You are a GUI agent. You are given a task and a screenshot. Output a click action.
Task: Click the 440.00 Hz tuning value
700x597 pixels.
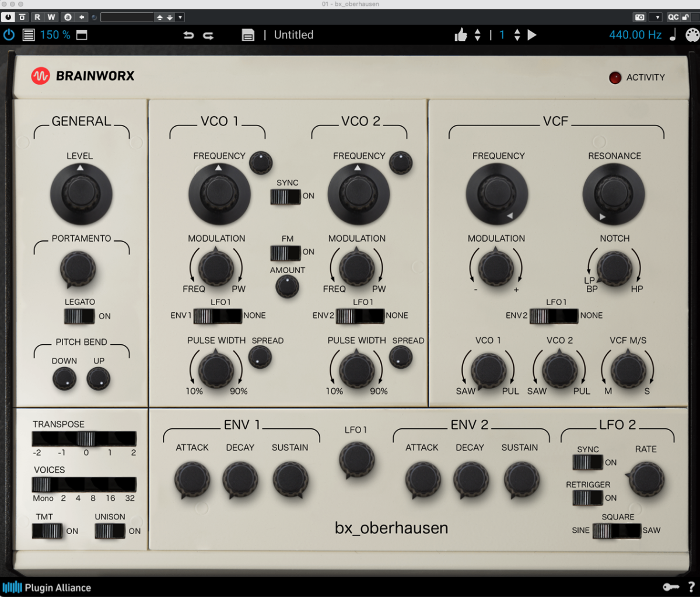635,35
